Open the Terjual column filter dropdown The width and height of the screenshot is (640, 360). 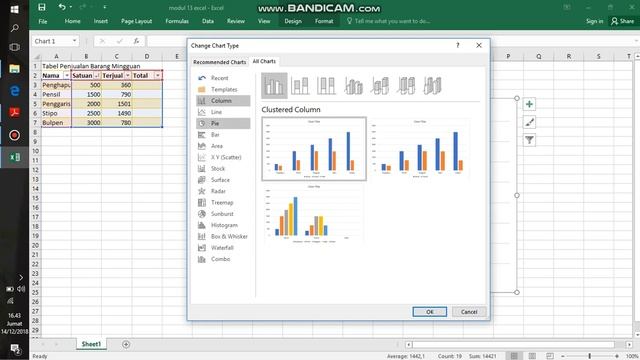127,76
